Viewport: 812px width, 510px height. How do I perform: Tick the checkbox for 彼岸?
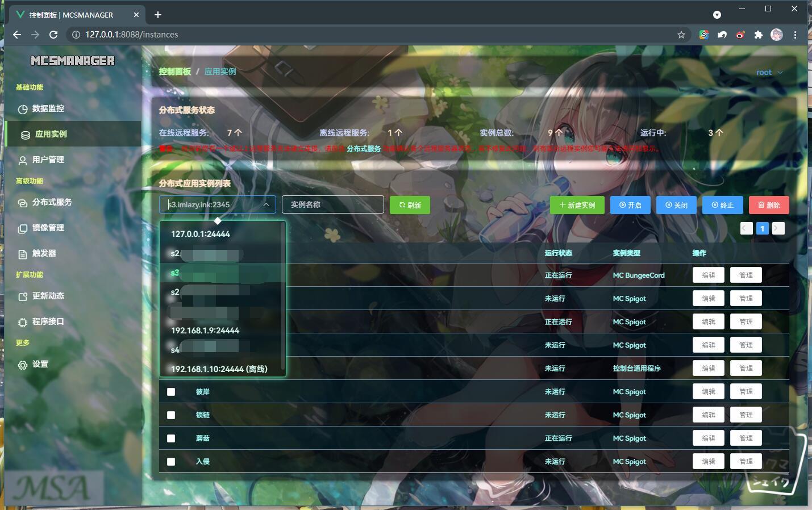tap(171, 392)
